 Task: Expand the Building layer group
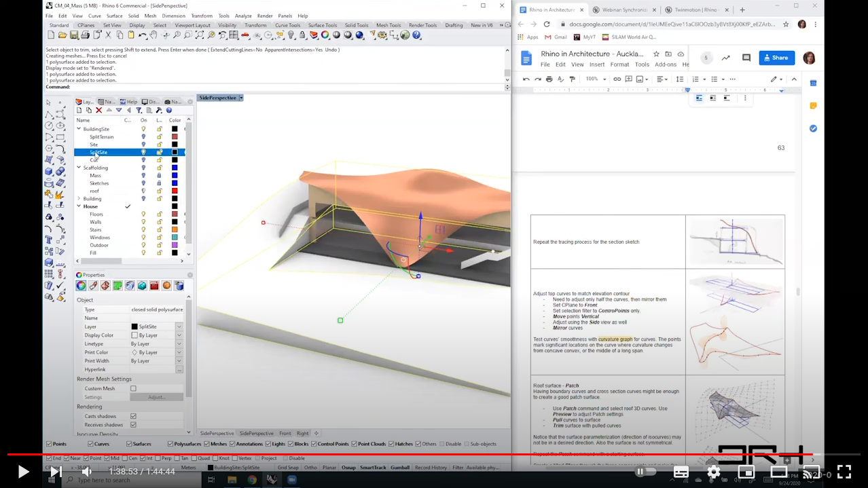pyautogui.click(x=79, y=199)
